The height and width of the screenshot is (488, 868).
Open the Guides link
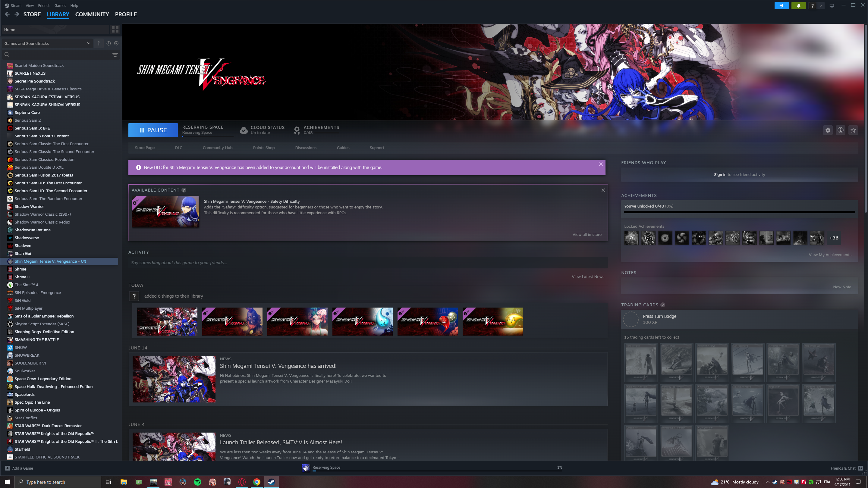coord(343,148)
